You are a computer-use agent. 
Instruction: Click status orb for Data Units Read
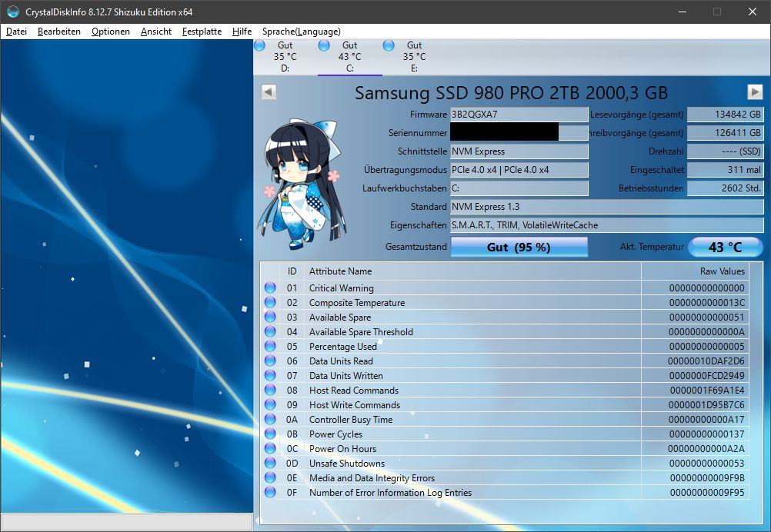[x=270, y=361]
